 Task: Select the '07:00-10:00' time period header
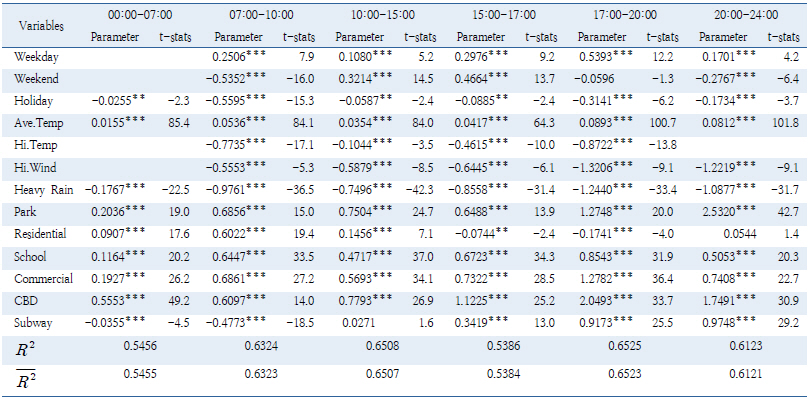[x=261, y=16]
